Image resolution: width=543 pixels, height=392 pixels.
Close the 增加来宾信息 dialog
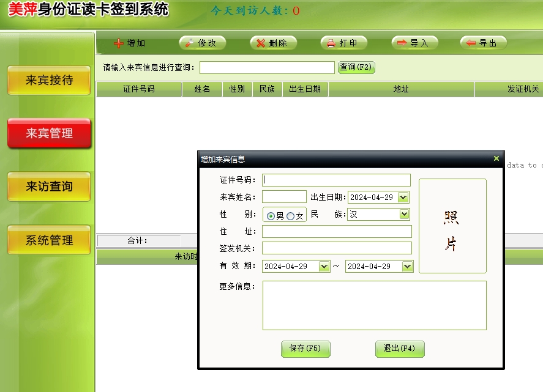[496, 158]
